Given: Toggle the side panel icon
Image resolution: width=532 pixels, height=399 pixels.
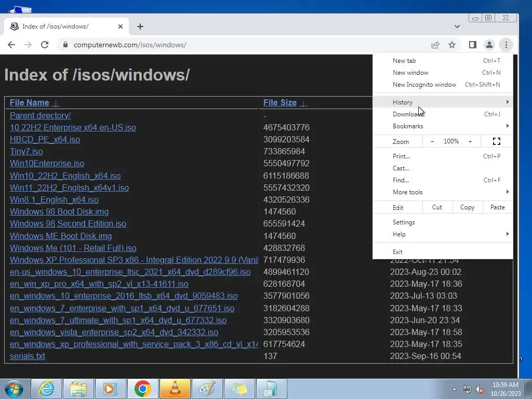Looking at the screenshot, I should click(473, 45).
